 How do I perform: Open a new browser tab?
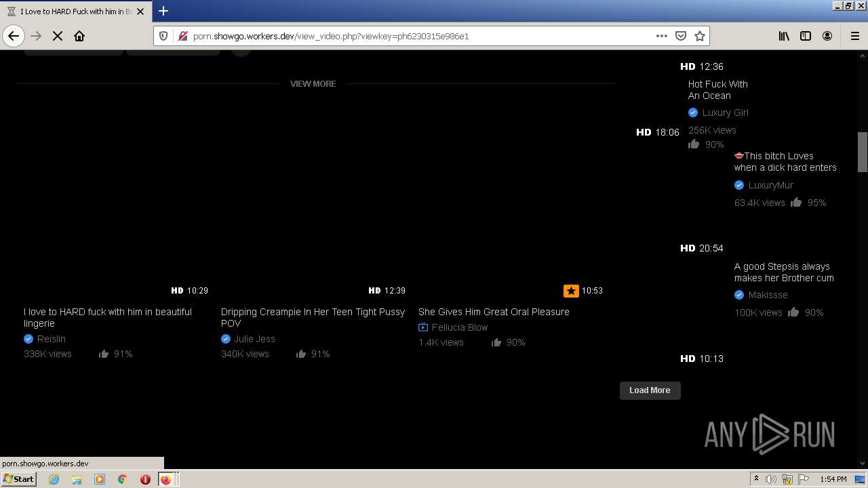coord(163,11)
